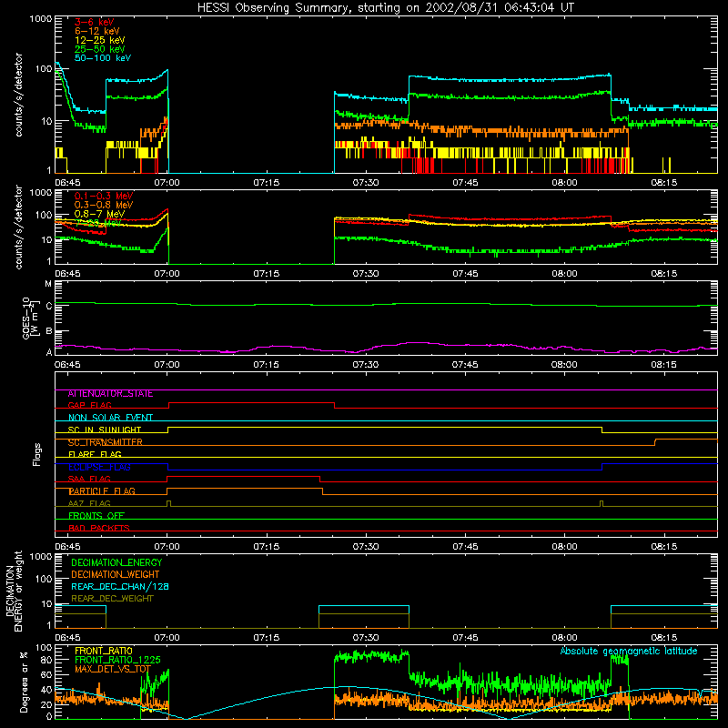Select the orange 0.3-0.8 MeV legend label
Screen dimensions: 728x728
click(104, 205)
